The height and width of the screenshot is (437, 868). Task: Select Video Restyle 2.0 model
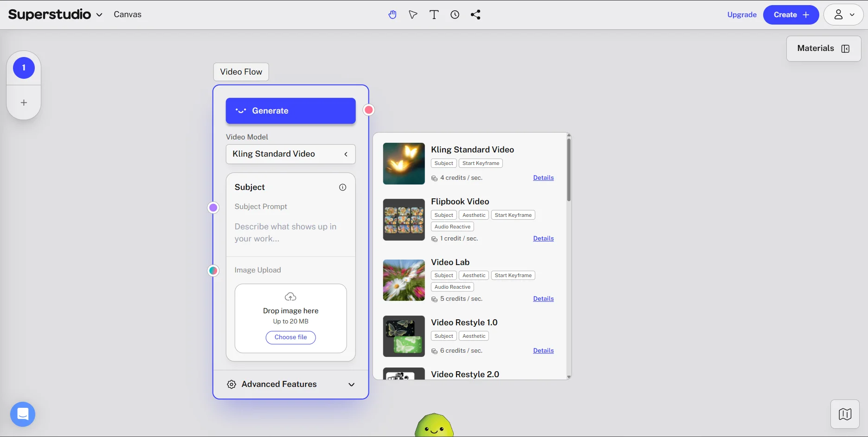(x=465, y=374)
